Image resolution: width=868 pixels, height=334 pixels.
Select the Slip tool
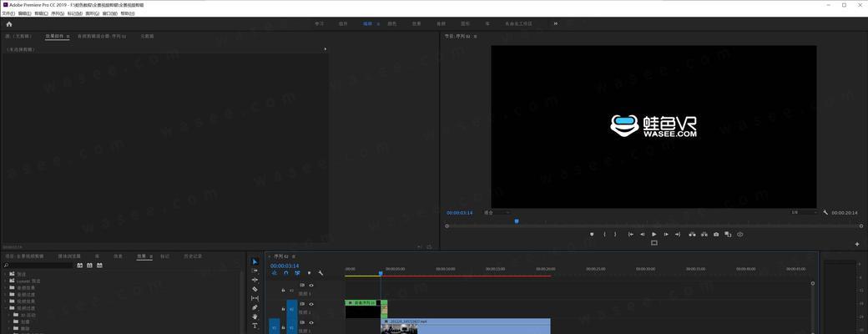pos(255,298)
